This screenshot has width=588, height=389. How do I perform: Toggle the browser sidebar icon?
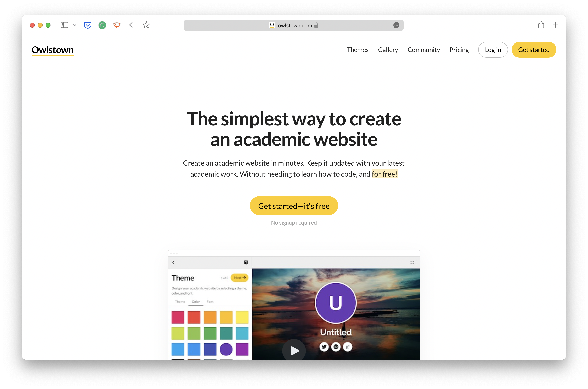pos(64,25)
